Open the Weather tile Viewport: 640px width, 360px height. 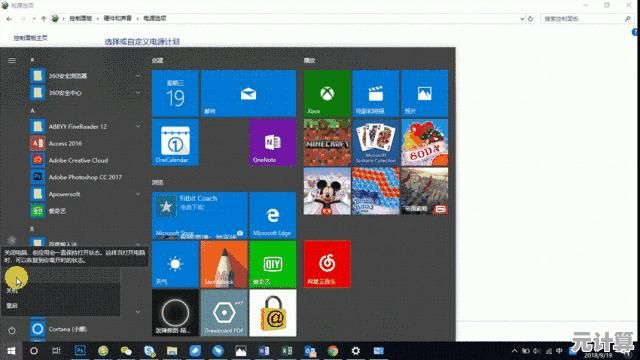pos(175,264)
